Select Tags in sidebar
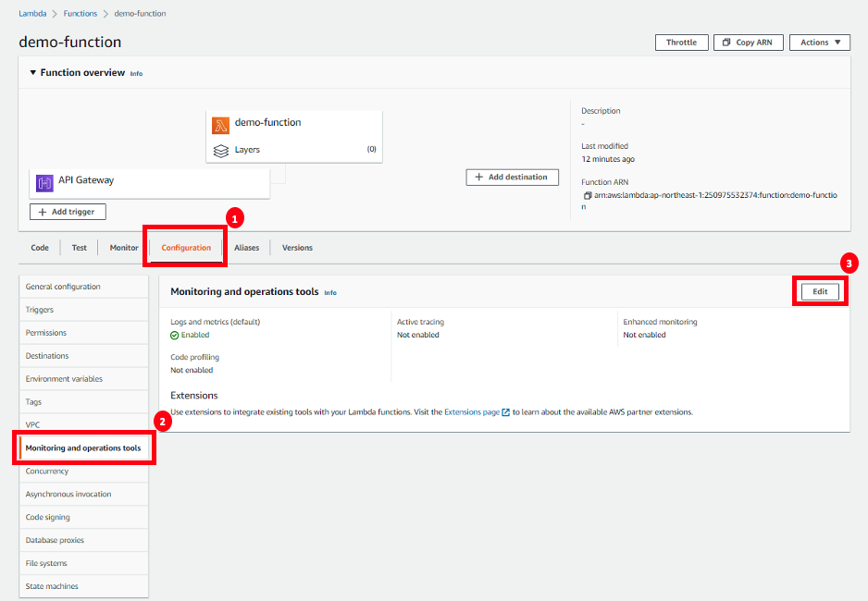Screen dimensions: 868x601 click(83, 402)
